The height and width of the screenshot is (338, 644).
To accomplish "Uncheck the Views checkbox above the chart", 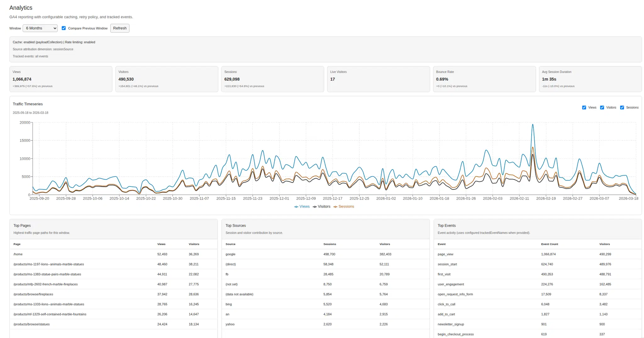I will [584, 107].
